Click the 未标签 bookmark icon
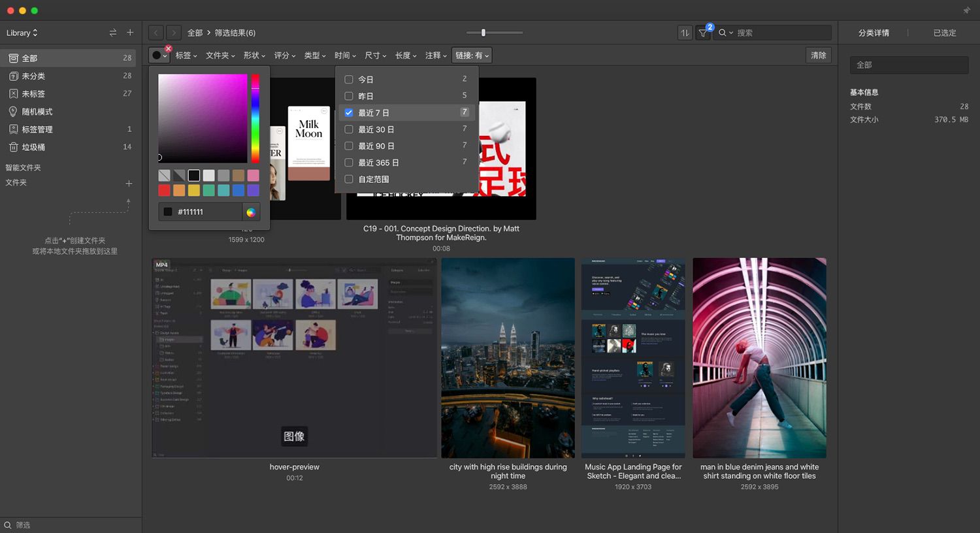 tap(13, 93)
